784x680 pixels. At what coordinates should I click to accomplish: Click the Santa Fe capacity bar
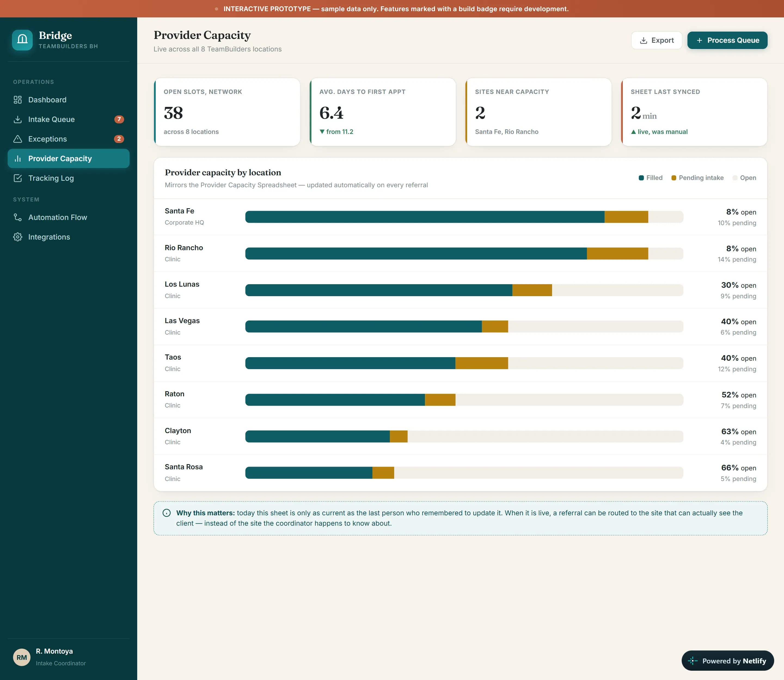(464, 217)
